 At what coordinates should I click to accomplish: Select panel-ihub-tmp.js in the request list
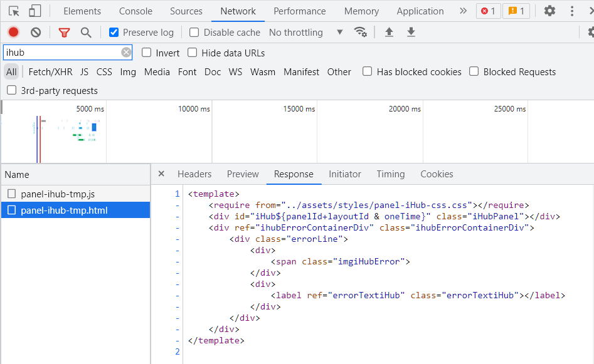pyautogui.click(x=58, y=194)
